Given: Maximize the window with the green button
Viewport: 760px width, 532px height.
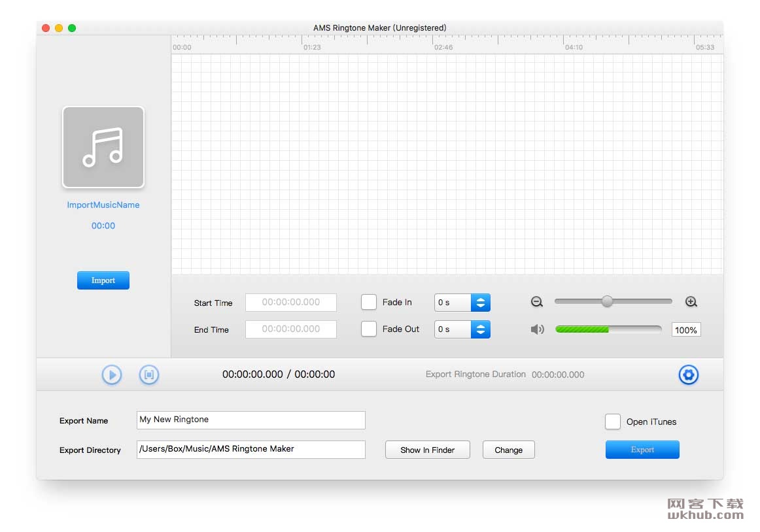Looking at the screenshot, I should pos(72,28).
